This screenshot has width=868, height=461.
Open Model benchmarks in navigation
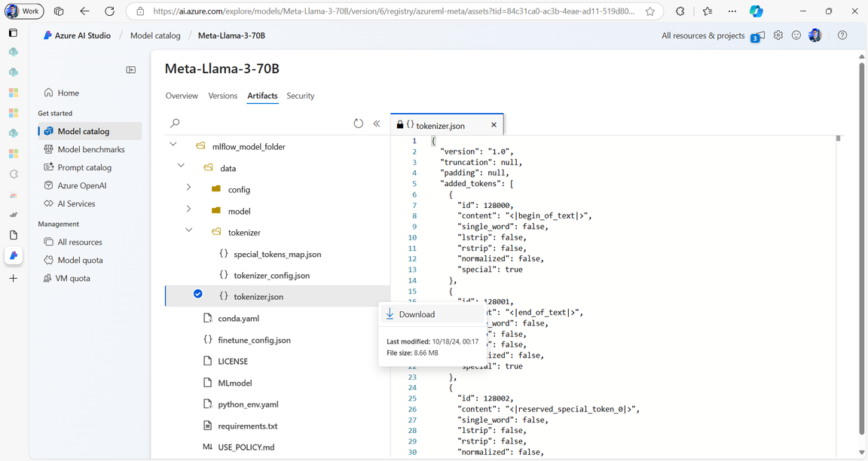(x=90, y=149)
